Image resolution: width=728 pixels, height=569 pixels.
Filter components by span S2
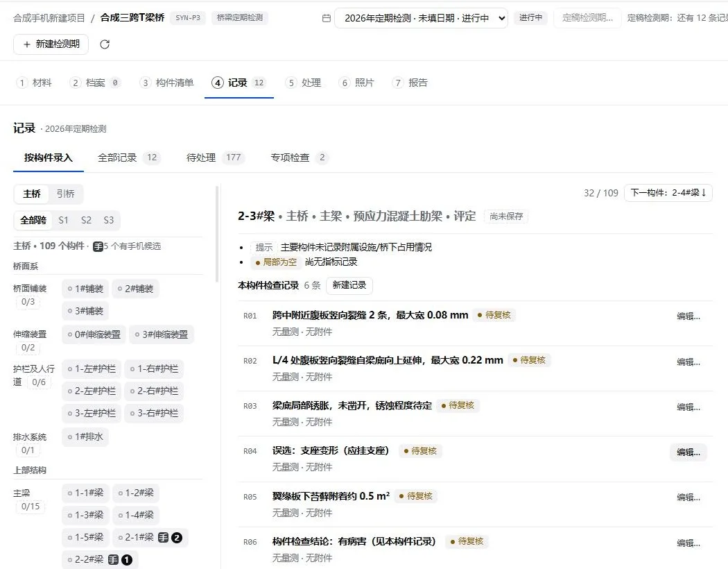click(x=87, y=220)
